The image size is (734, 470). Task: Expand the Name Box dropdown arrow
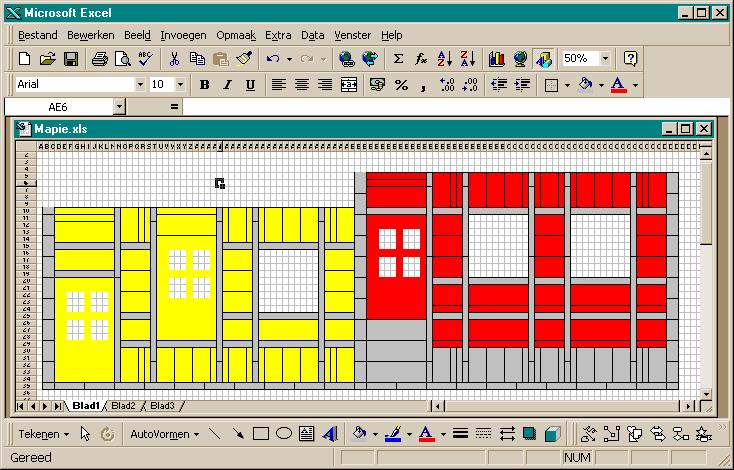click(x=119, y=107)
